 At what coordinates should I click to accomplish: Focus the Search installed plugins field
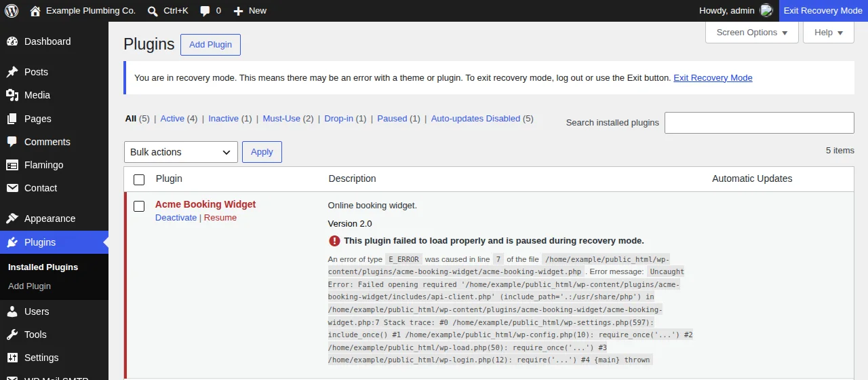coord(759,123)
